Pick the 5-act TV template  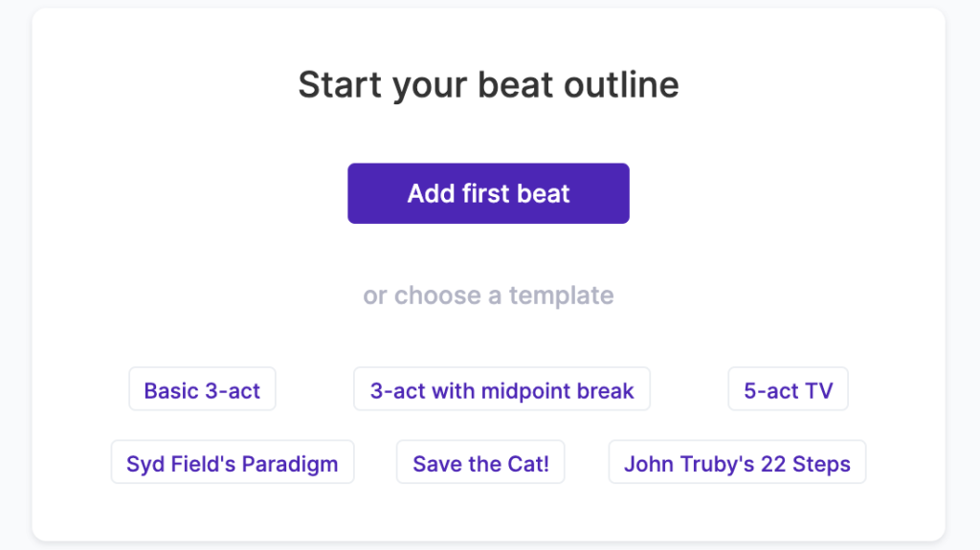click(x=789, y=388)
